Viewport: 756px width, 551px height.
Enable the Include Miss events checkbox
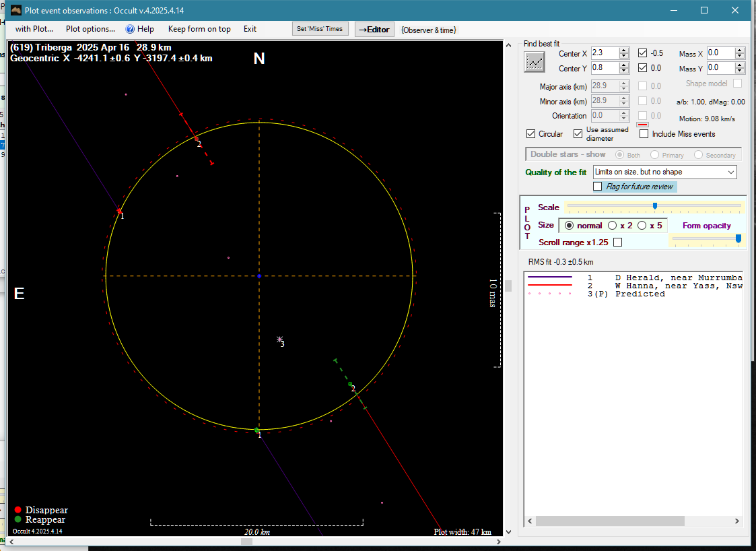point(644,134)
